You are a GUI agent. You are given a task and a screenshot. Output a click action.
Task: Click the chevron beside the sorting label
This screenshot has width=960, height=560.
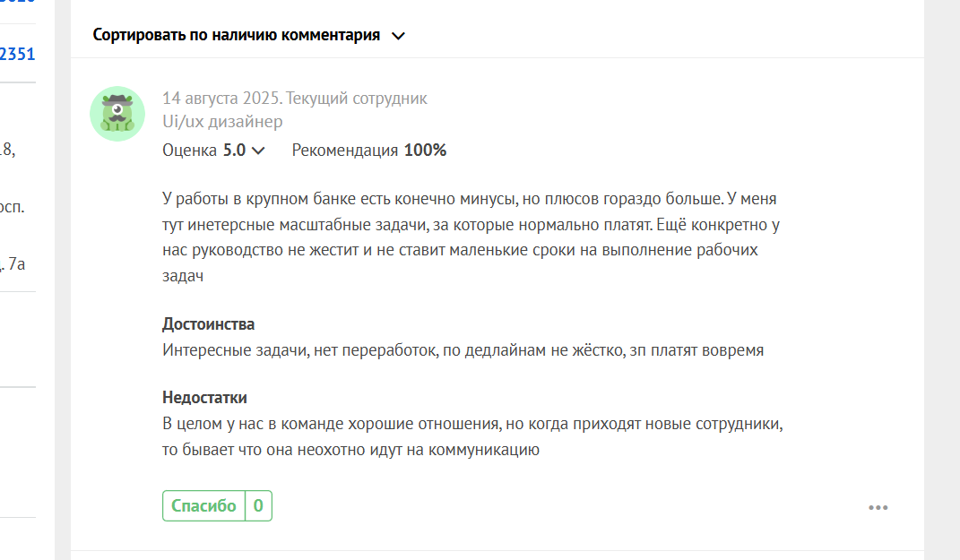click(398, 36)
